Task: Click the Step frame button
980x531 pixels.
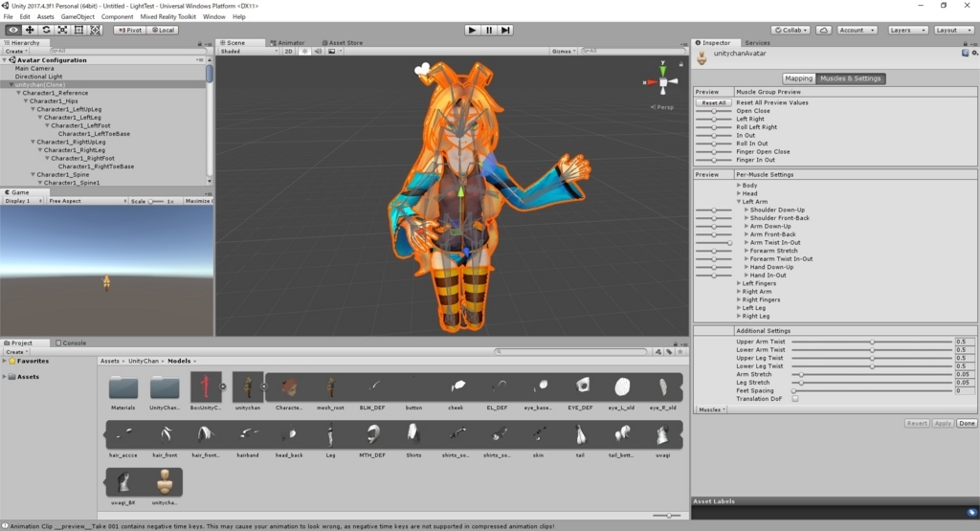Action: pyautogui.click(x=505, y=30)
